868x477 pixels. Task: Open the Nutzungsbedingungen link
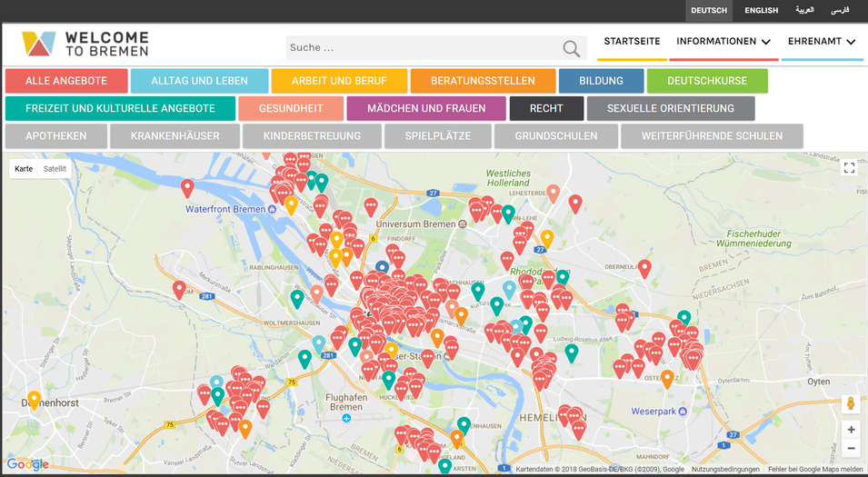[725, 470]
